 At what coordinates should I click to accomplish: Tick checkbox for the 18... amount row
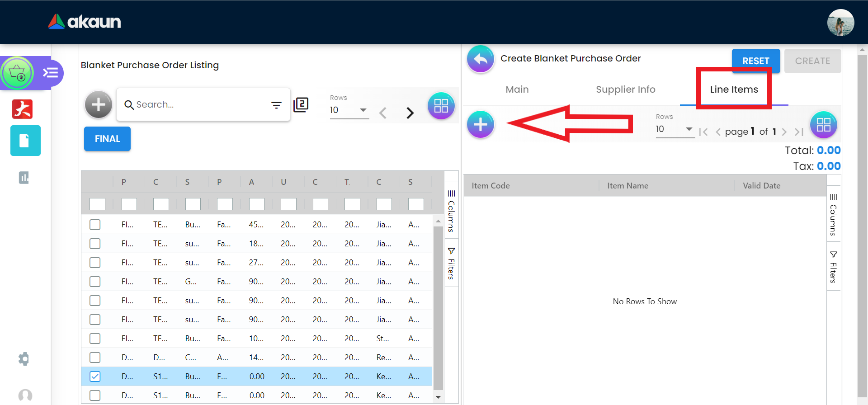tap(95, 244)
